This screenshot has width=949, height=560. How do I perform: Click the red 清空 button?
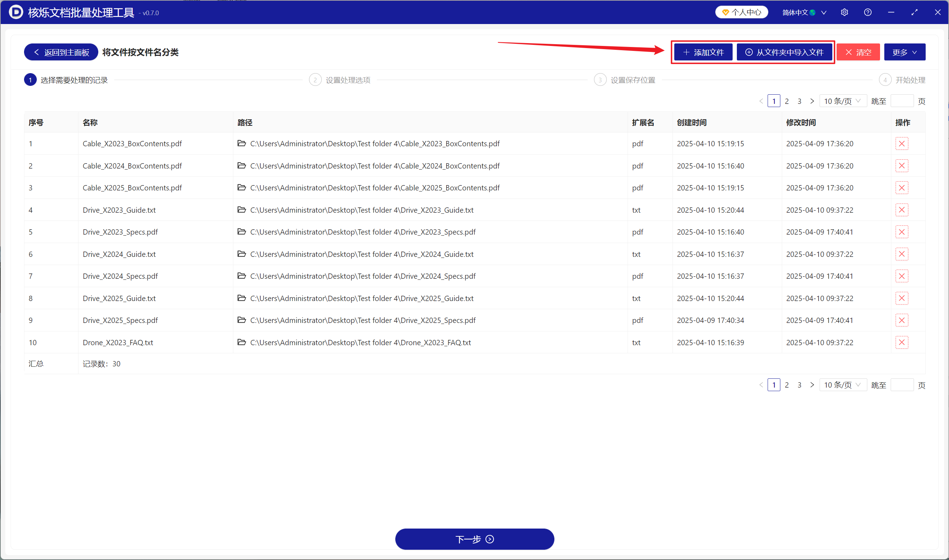(x=858, y=52)
